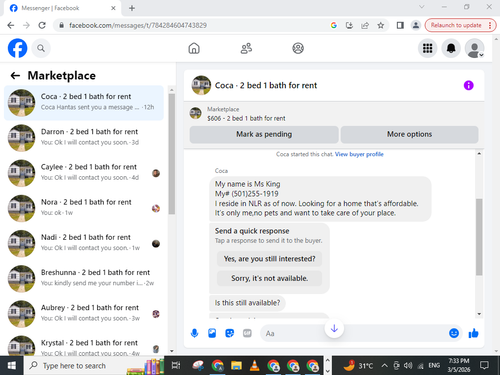
Task: Open the Groups icon
Action: (x=298, y=48)
